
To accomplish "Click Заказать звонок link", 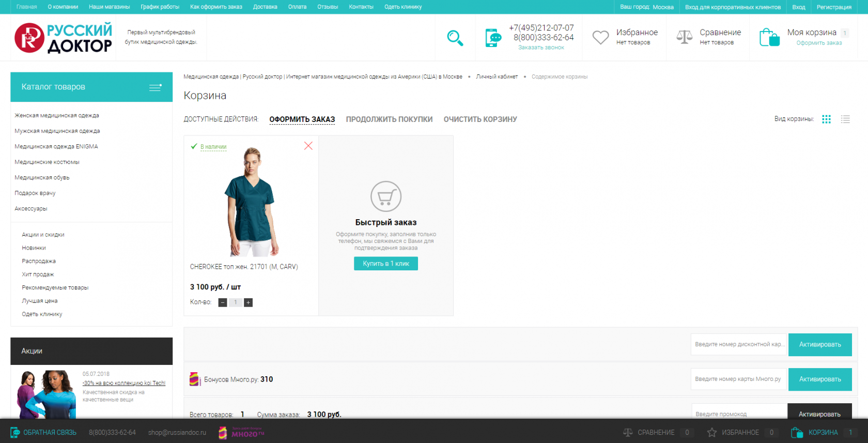I will [x=541, y=48].
